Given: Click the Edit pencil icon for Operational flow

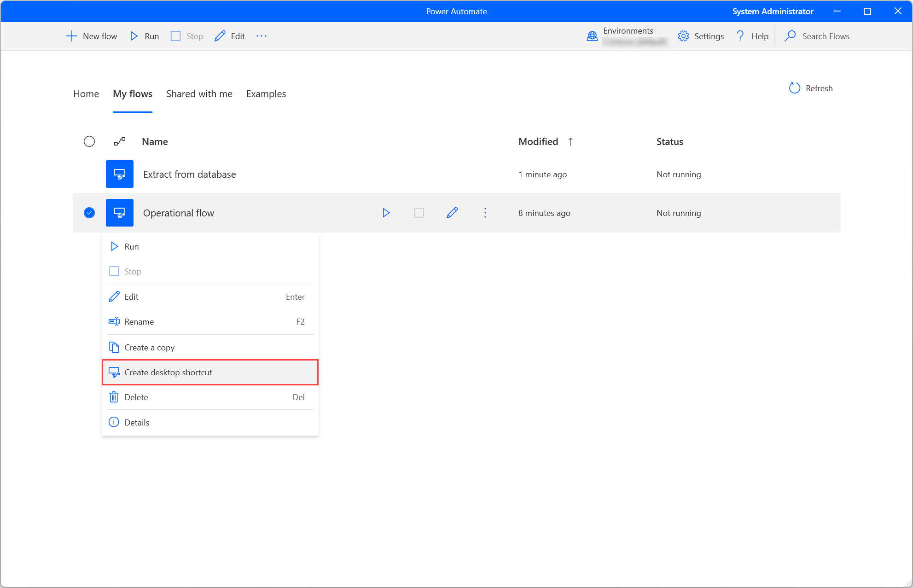Looking at the screenshot, I should click(x=453, y=213).
